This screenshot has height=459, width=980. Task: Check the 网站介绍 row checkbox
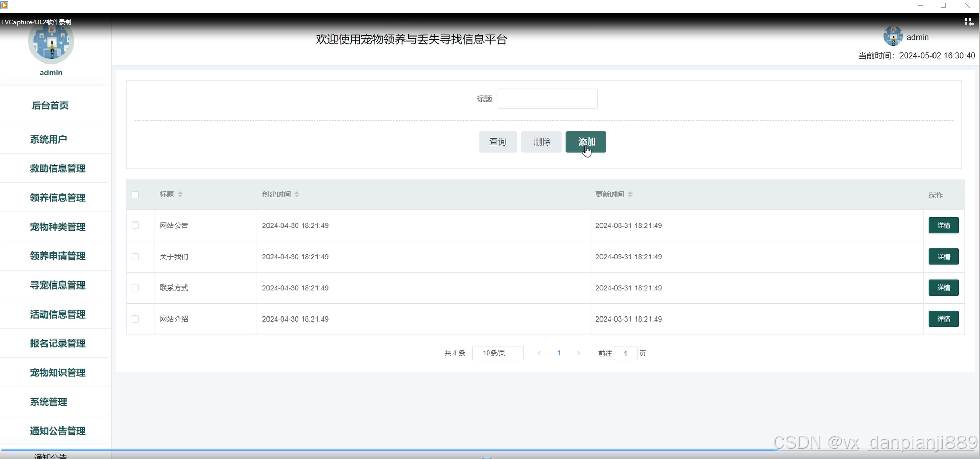[135, 319]
